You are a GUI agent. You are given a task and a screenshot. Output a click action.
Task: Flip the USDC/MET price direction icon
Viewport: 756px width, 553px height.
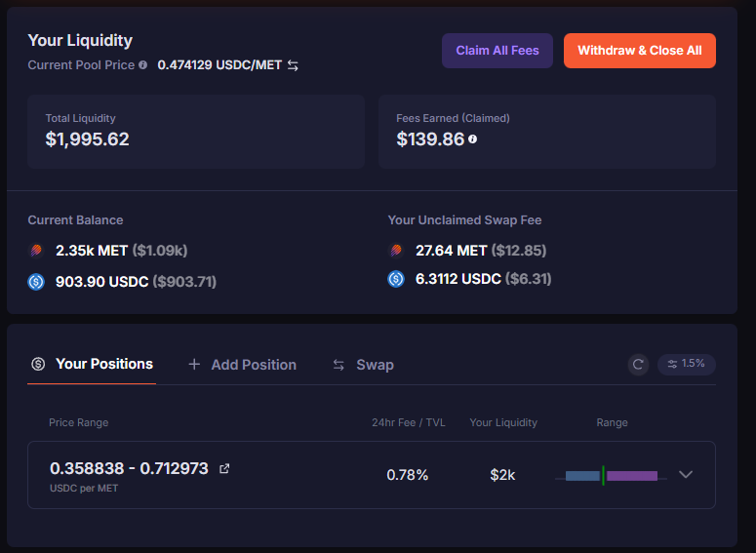click(x=293, y=65)
